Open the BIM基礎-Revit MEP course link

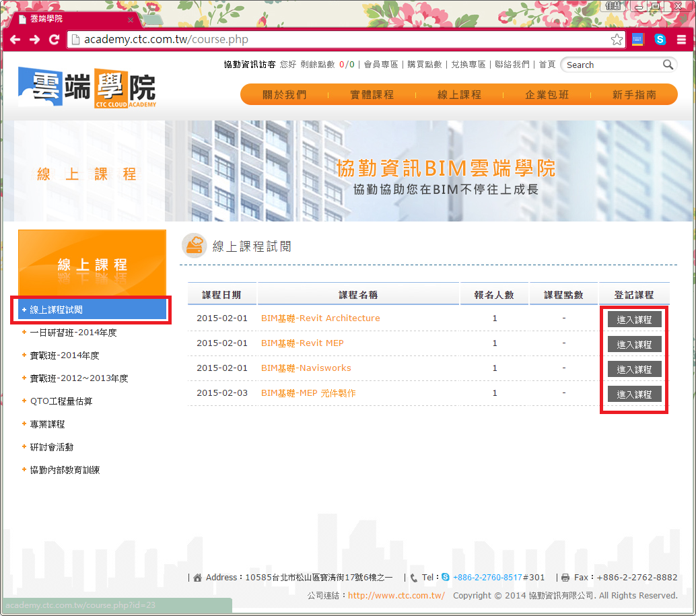tap(302, 343)
